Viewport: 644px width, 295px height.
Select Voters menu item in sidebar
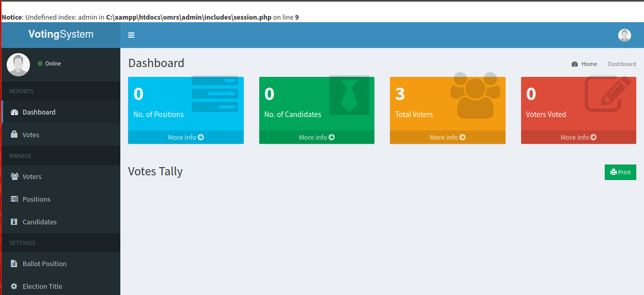(32, 176)
